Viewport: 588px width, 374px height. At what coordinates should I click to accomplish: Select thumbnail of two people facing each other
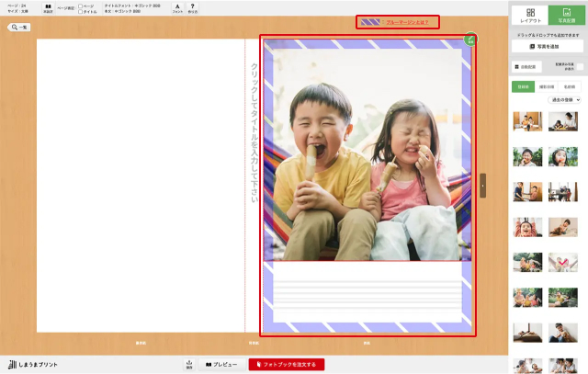click(x=527, y=192)
